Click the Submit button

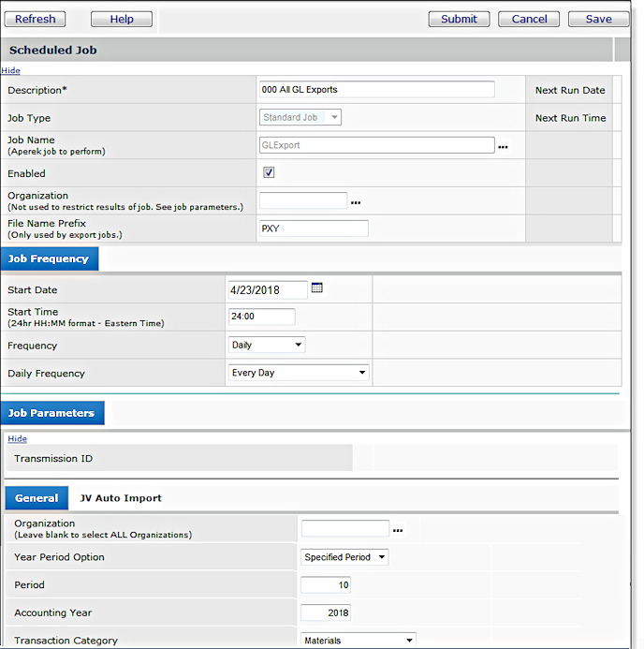(459, 19)
